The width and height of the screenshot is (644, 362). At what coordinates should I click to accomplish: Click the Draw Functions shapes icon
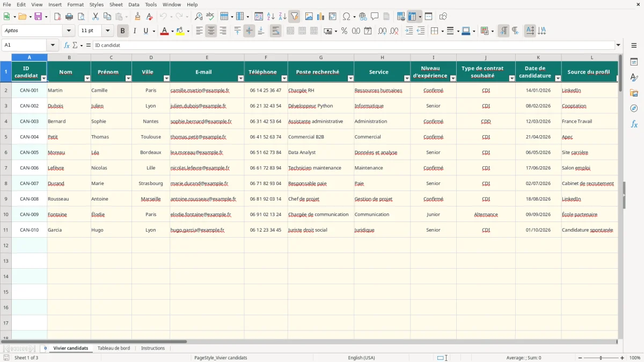click(443, 17)
